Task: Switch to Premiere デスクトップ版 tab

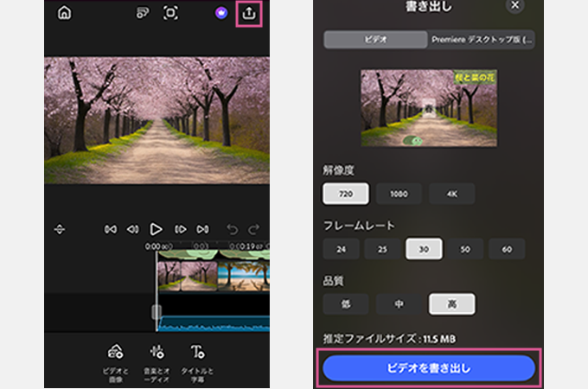Action: point(481,40)
